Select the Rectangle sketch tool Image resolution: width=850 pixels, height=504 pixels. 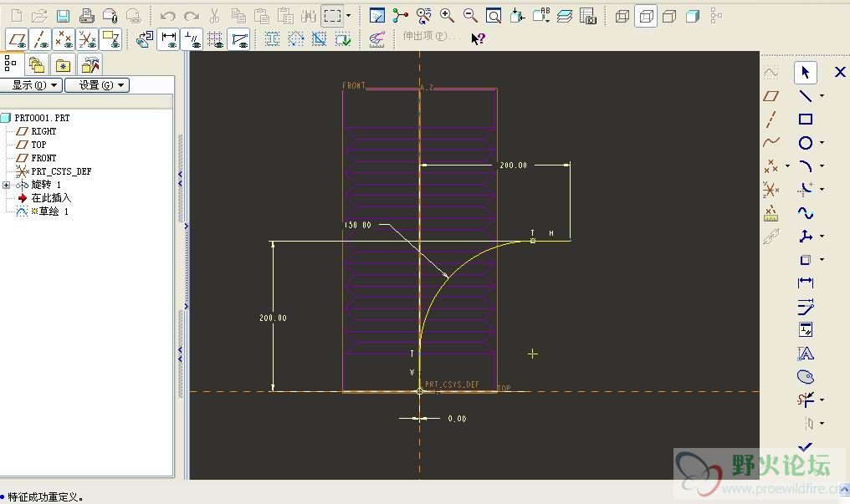pos(806,119)
